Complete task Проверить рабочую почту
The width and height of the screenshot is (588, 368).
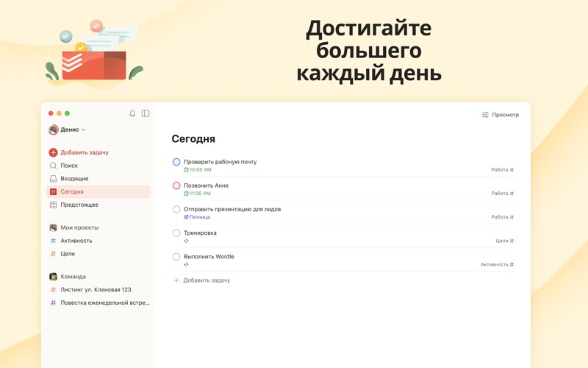176,162
